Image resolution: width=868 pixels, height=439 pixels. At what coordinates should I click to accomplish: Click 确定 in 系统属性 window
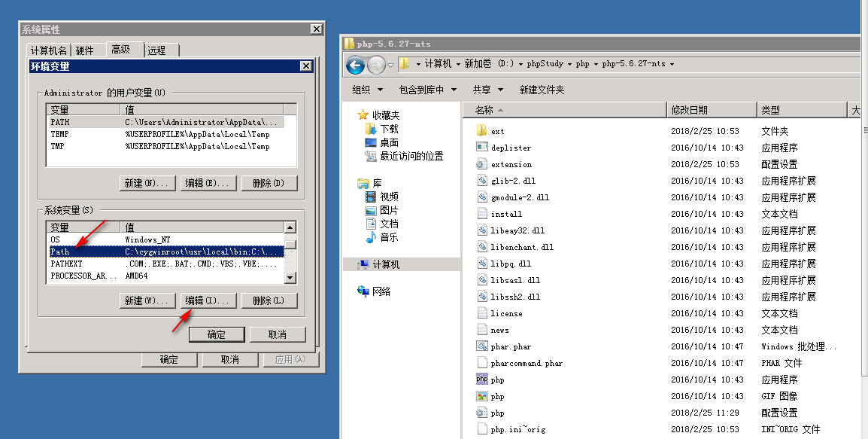coord(169,360)
